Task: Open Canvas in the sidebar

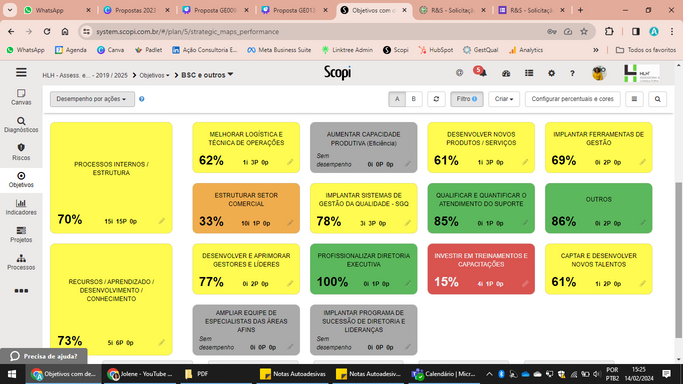Action: 21,97
